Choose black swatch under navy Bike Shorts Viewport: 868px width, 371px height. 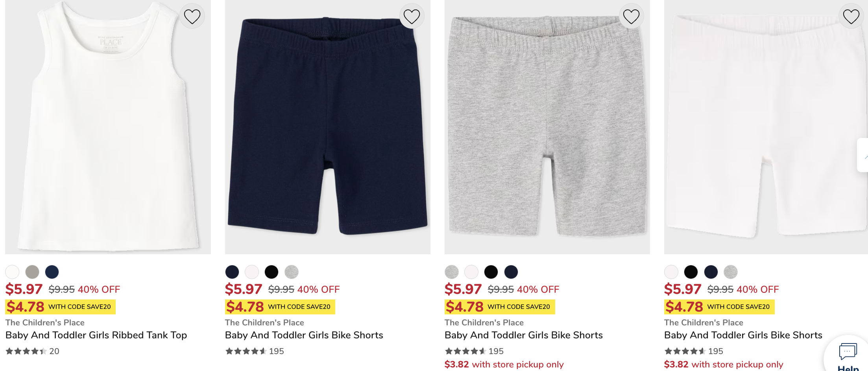pyautogui.click(x=271, y=272)
